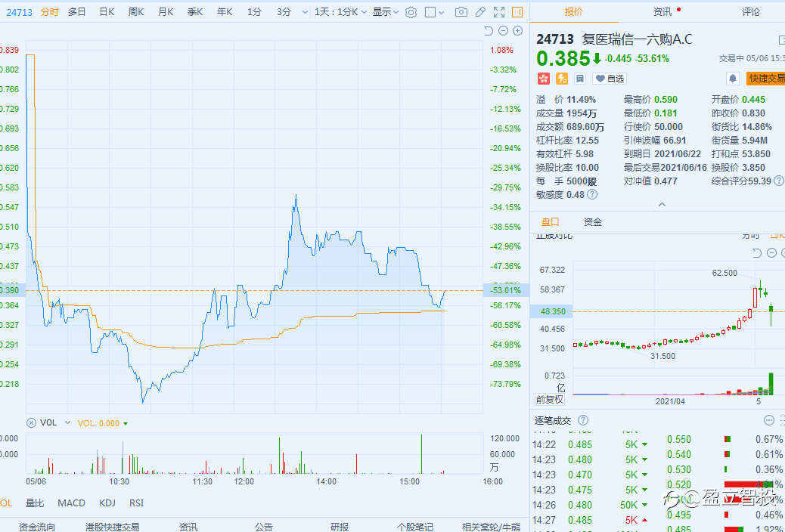Click the 48.350 price marker on mini chart

click(x=552, y=311)
